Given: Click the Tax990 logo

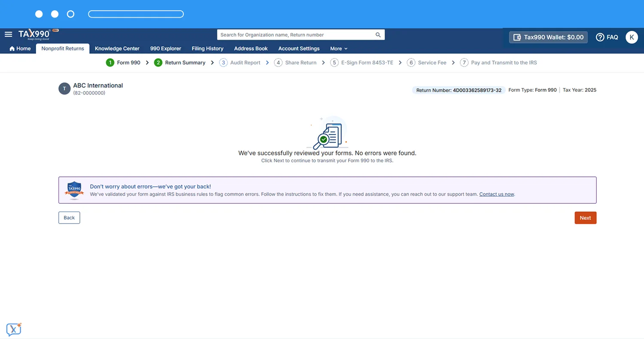Looking at the screenshot, I should point(35,35).
